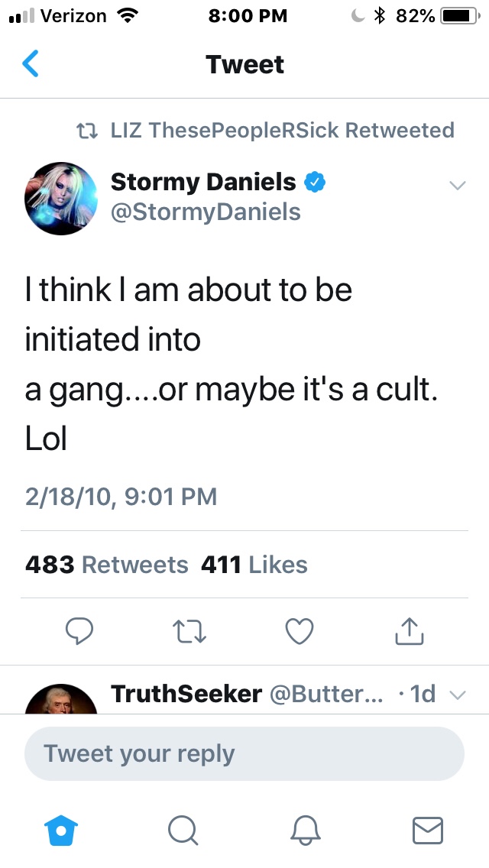Tap the share upload icon

[409, 630]
